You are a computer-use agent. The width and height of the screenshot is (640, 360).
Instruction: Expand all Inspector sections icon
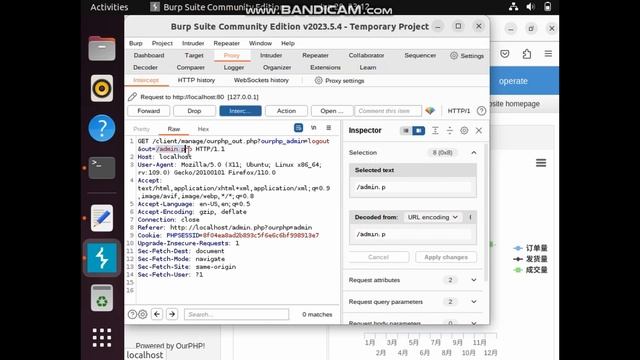point(435,131)
